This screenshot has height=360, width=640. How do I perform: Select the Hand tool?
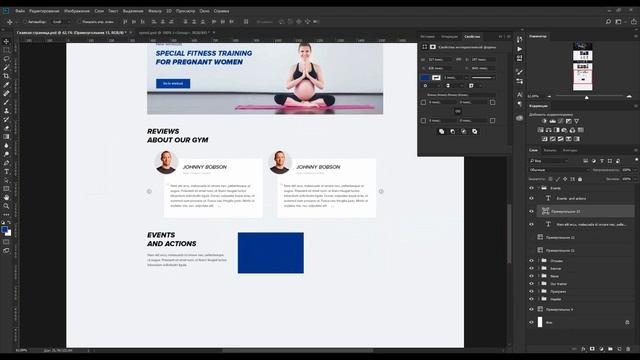coord(6,197)
